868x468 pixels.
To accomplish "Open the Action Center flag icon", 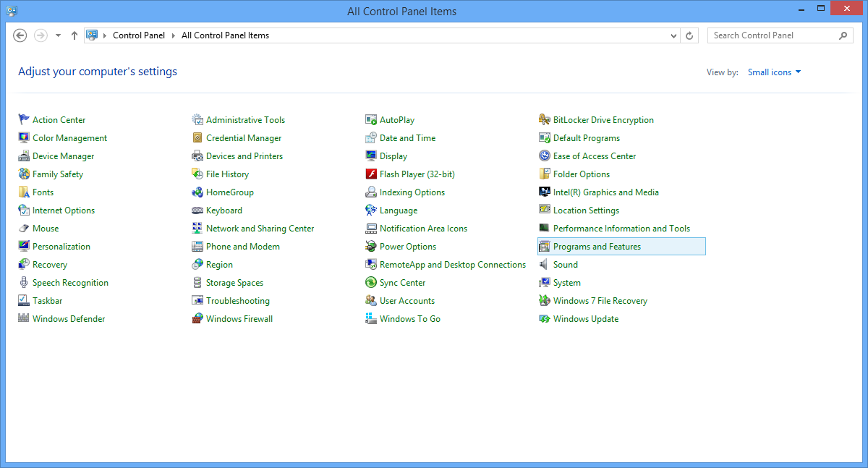I will 24,120.
